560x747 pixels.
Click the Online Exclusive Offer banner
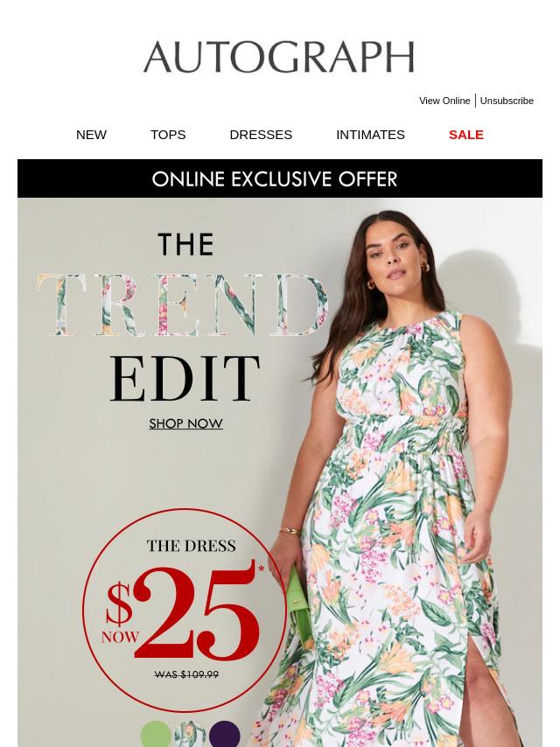coord(280,178)
